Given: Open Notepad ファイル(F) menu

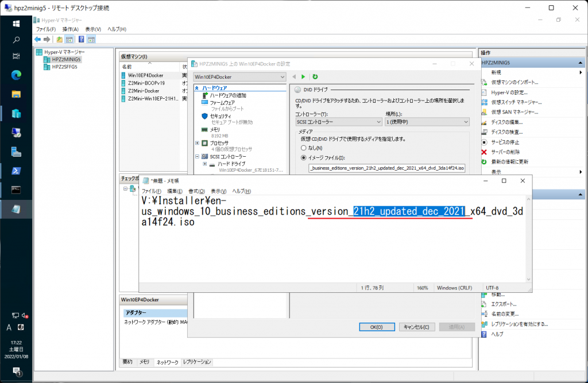Looking at the screenshot, I should [151, 191].
